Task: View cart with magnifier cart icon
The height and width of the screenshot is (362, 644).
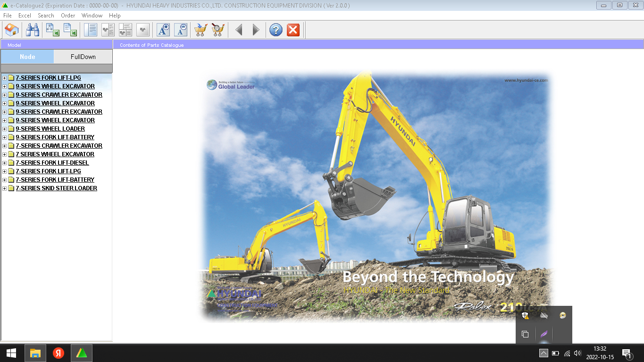Action: pyautogui.click(x=217, y=30)
